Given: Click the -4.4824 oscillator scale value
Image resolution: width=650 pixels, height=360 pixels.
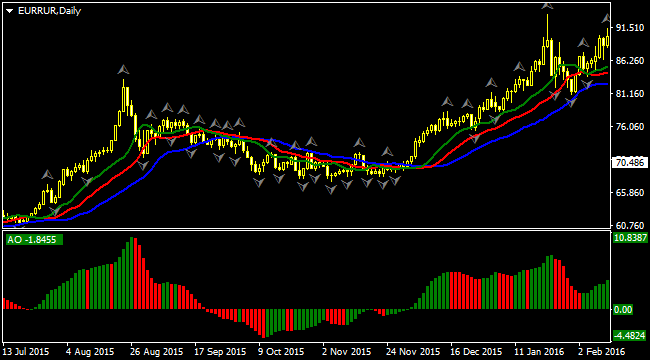Looking at the screenshot, I should [x=628, y=335].
